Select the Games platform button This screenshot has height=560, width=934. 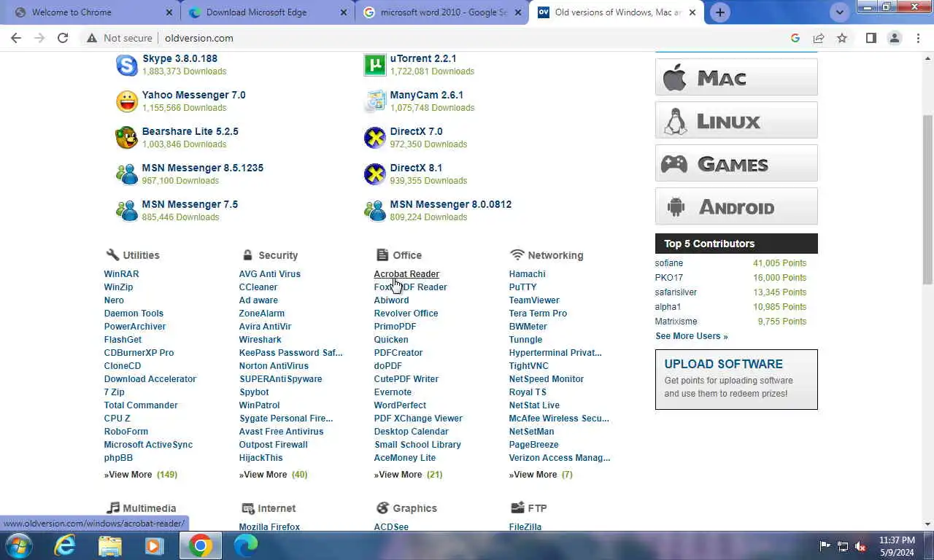[x=736, y=163]
